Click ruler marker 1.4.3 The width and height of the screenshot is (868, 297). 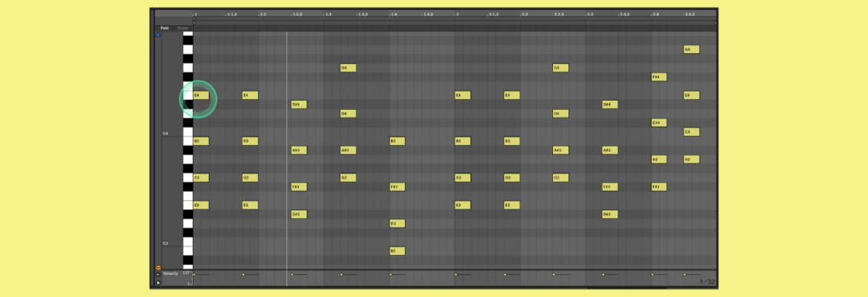pos(428,15)
